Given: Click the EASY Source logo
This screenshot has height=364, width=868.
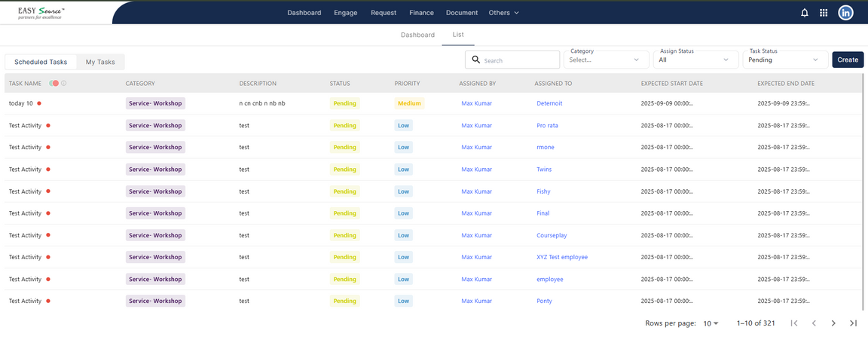Looking at the screenshot, I should pos(41,13).
